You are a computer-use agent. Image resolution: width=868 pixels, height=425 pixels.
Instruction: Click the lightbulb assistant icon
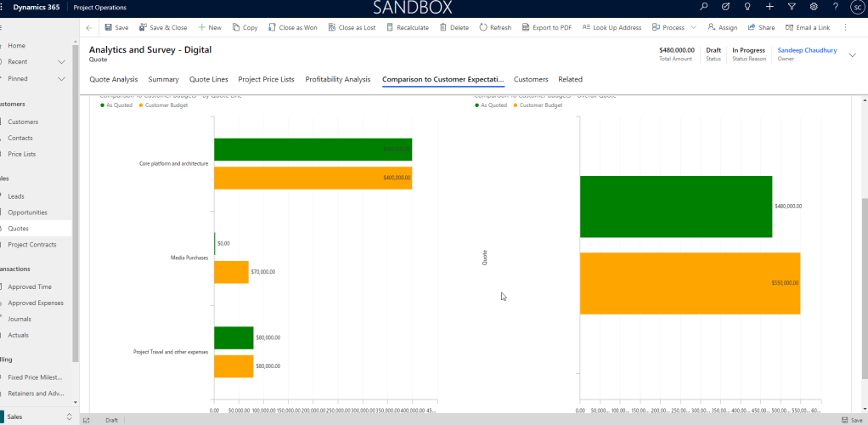point(747,7)
